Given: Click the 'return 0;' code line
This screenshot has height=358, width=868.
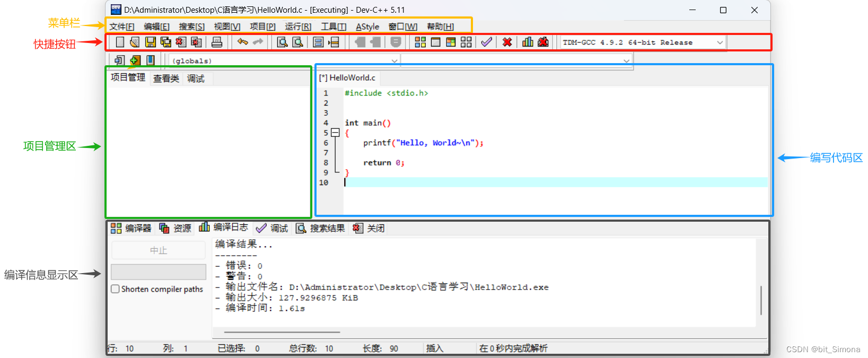Looking at the screenshot, I should point(384,163).
